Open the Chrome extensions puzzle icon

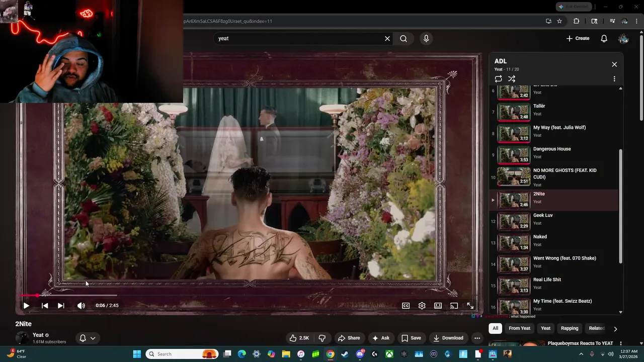pyautogui.click(x=577, y=21)
